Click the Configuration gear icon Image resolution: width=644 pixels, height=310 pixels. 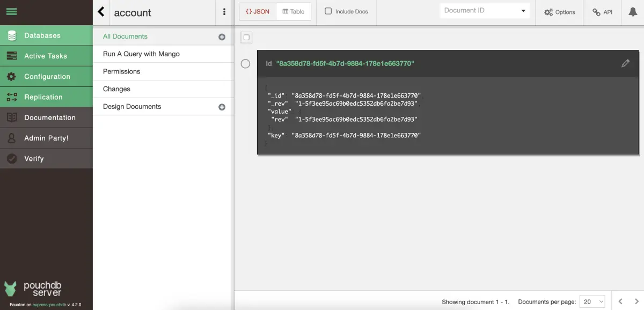tap(12, 77)
